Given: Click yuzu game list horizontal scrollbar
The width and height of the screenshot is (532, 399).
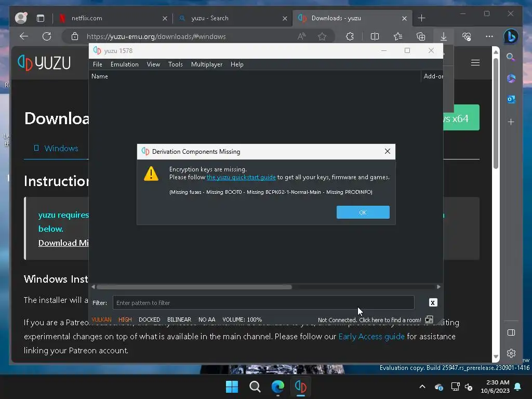Looking at the screenshot, I should coord(194,287).
